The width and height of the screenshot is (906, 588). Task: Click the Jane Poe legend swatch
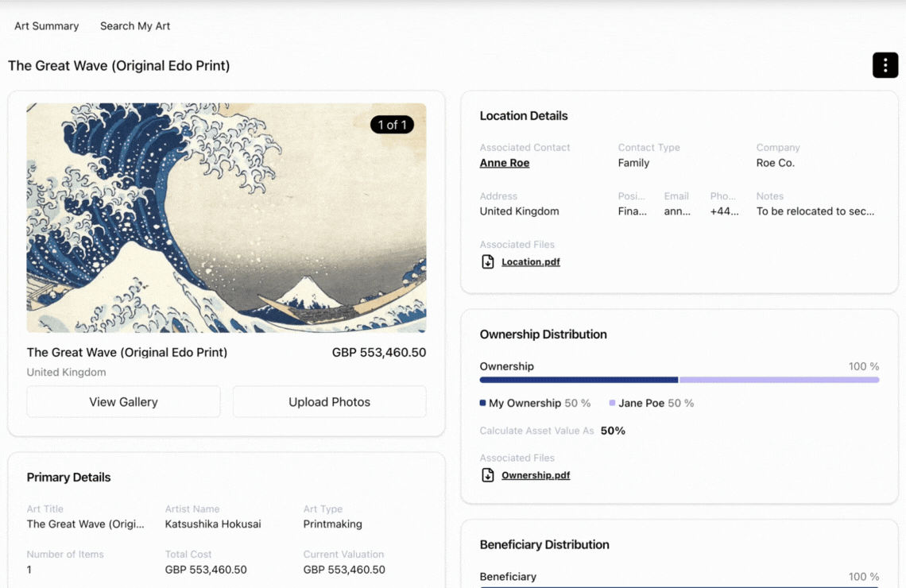[x=613, y=403]
